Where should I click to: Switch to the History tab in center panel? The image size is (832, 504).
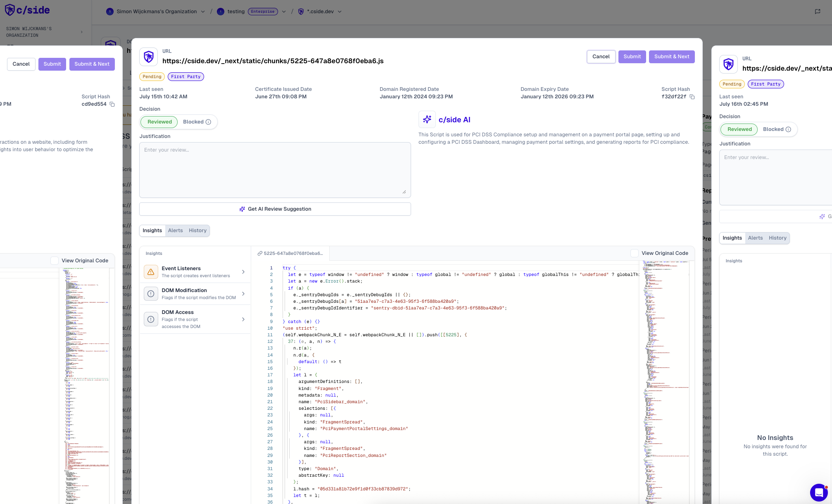tap(197, 231)
